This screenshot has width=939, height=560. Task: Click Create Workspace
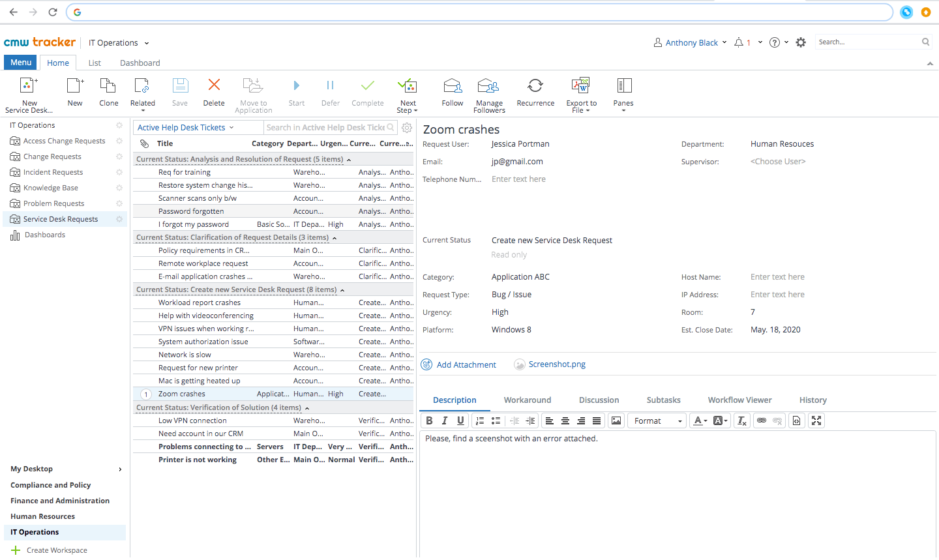click(49, 550)
